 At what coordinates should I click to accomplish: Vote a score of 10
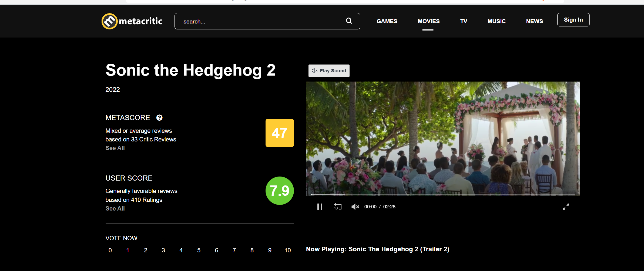[288, 250]
